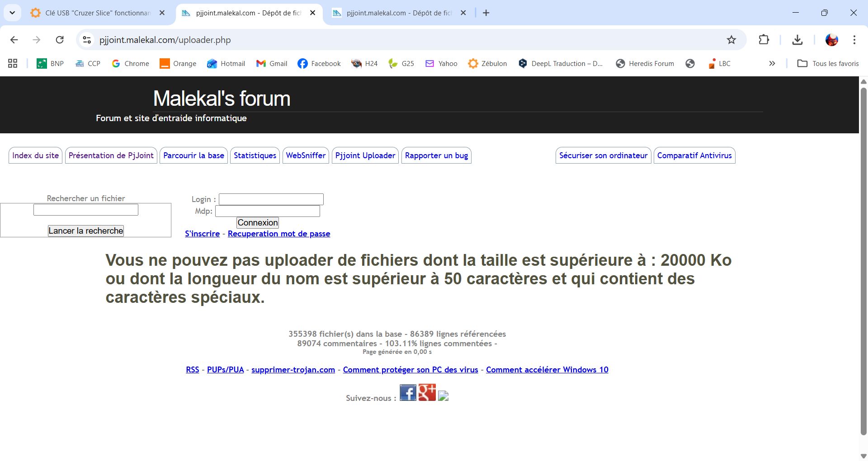Click the Google+ icon in the footer
Screen dimensions: 868x461
[427, 393]
